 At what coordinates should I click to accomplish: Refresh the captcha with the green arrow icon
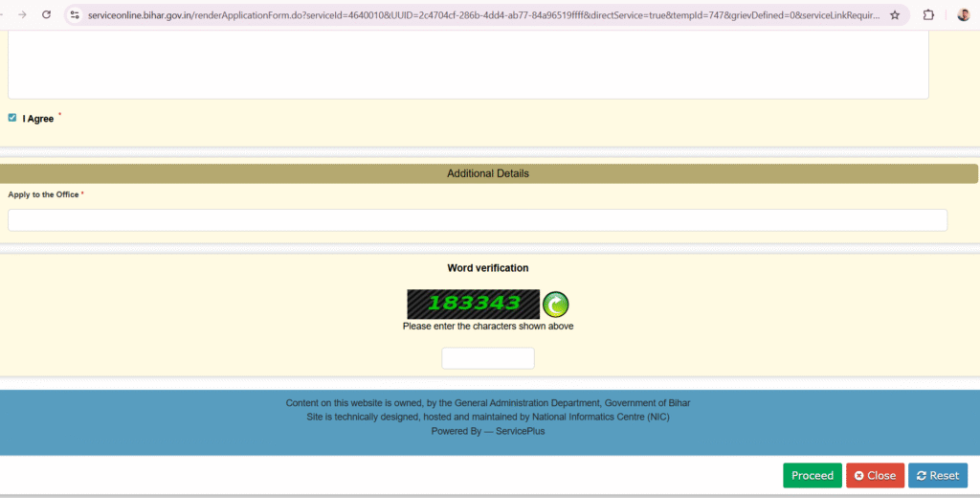[556, 305]
